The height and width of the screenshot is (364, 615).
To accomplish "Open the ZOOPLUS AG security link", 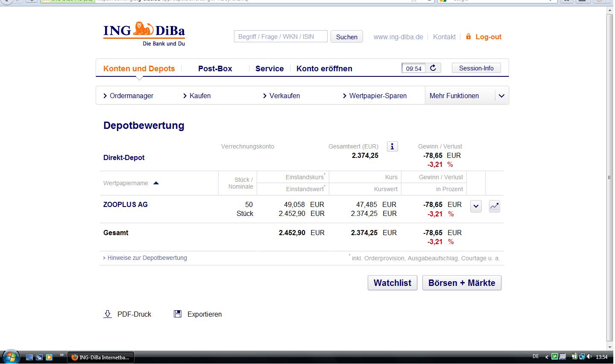I will (x=125, y=204).
